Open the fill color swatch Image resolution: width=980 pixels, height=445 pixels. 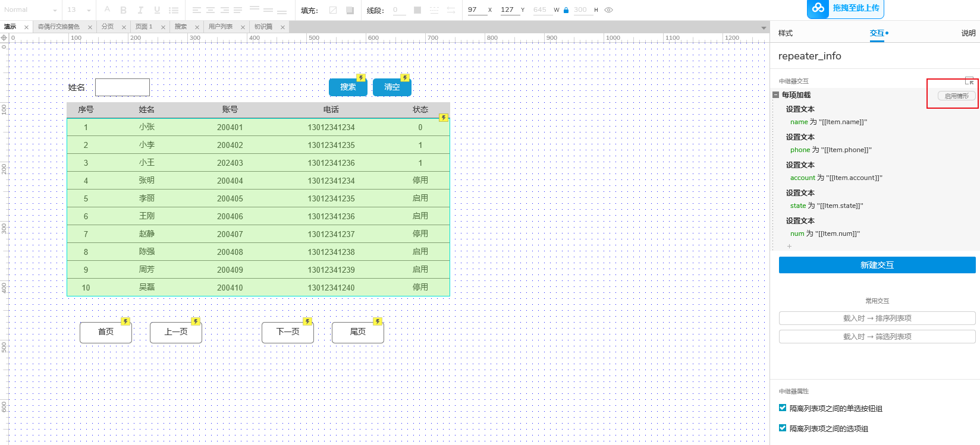click(x=350, y=10)
